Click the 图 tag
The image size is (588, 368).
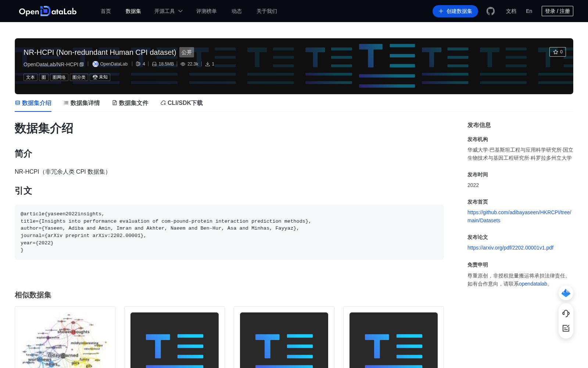[44, 77]
